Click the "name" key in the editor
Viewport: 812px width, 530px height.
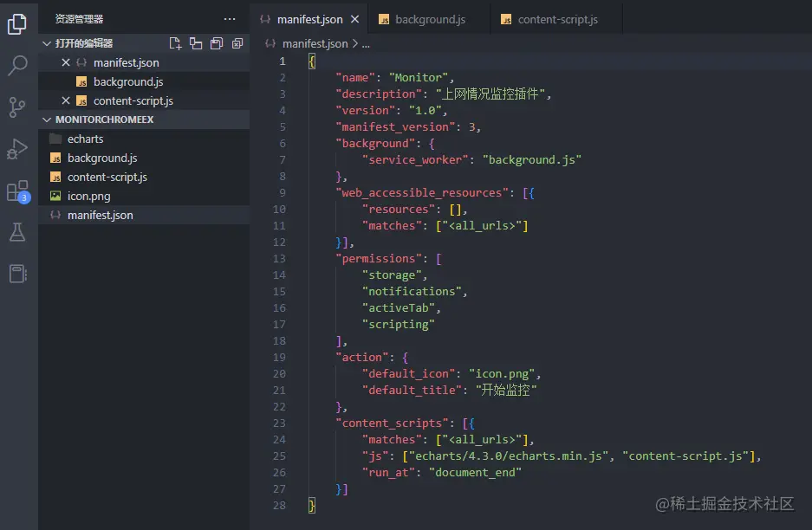click(354, 78)
